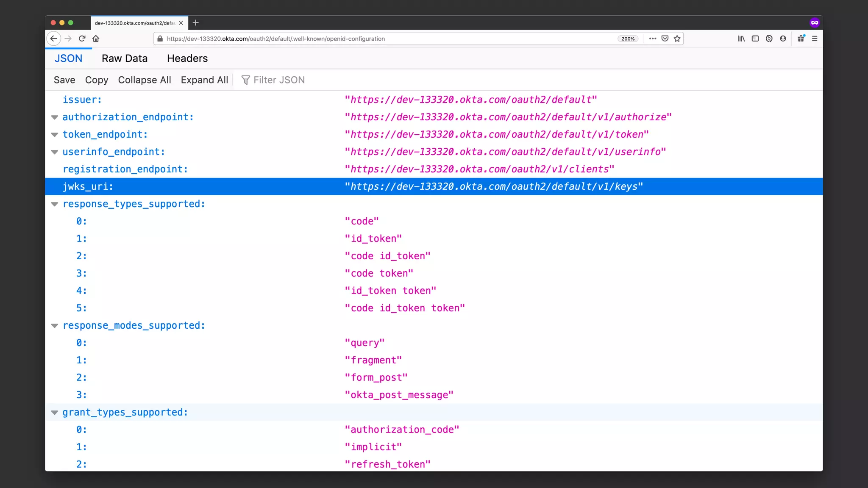Open page actions three-dot menu
The height and width of the screenshot is (488, 868).
pyautogui.click(x=653, y=39)
